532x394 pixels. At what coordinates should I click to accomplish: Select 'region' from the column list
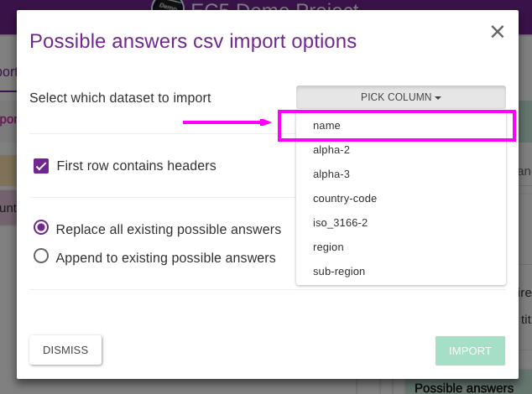click(x=328, y=247)
